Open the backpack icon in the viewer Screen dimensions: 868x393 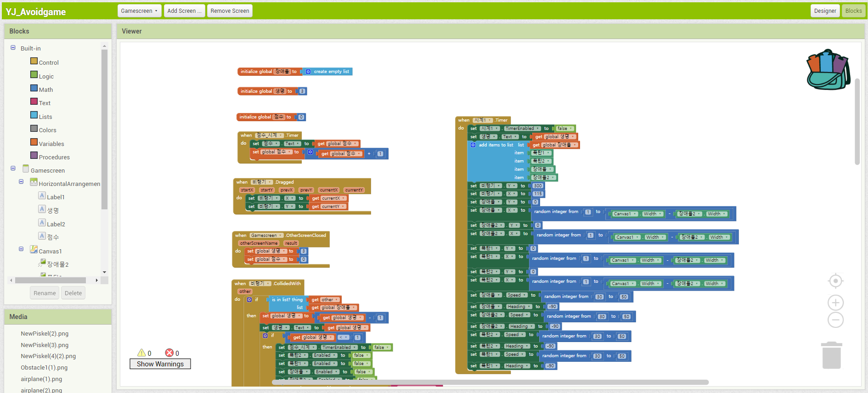point(828,69)
